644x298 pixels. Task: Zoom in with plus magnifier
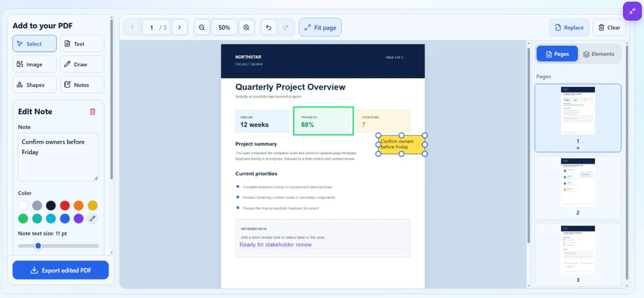[x=246, y=28]
